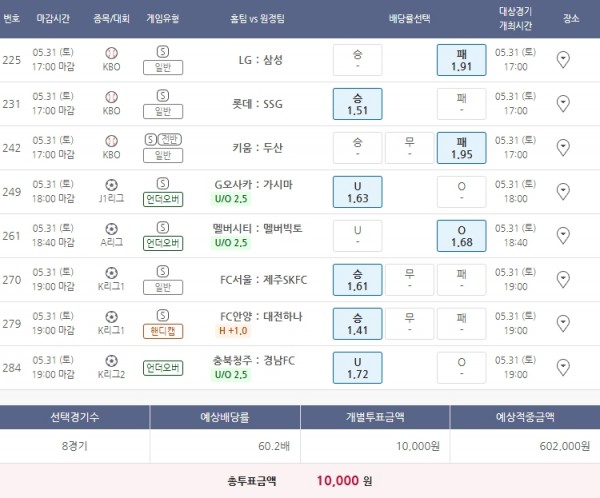The image size is (600, 498).
Task: Open the venue pin for 롯데 vs SSG
Action: (562, 103)
